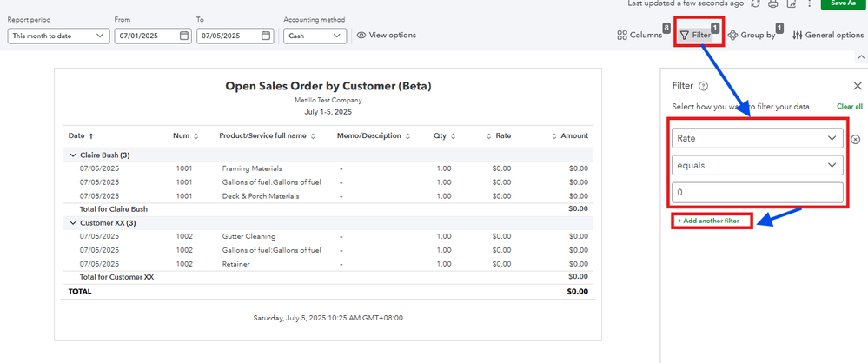Click the Filter help question mark icon
The width and height of the screenshot is (868, 363).
pyautogui.click(x=703, y=86)
